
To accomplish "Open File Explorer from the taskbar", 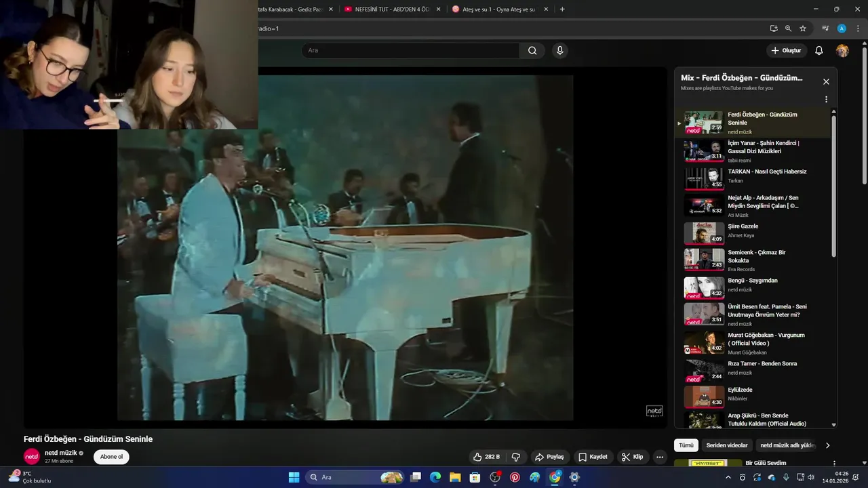I will 455,477.
